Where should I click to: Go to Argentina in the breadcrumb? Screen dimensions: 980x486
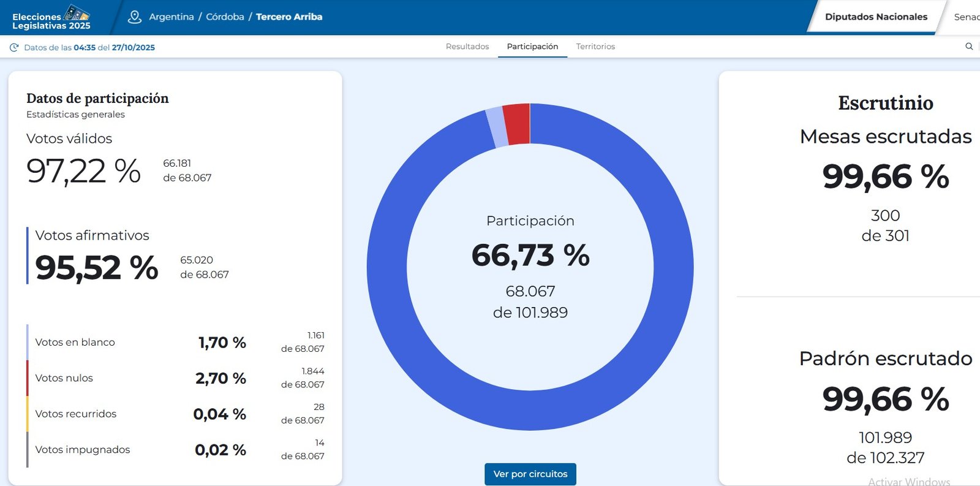tap(171, 17)
